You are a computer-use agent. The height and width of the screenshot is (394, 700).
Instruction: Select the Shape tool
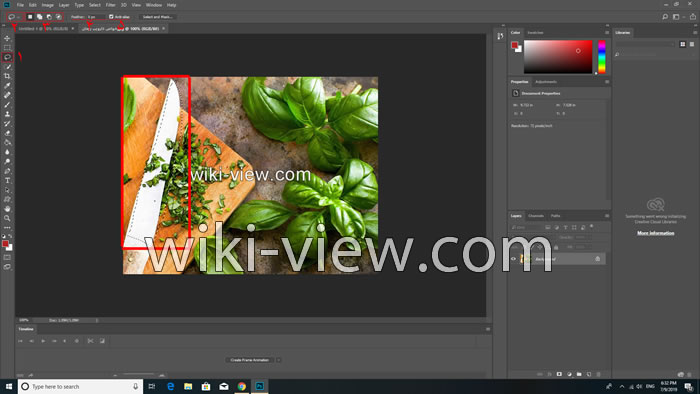click(7, 199)
